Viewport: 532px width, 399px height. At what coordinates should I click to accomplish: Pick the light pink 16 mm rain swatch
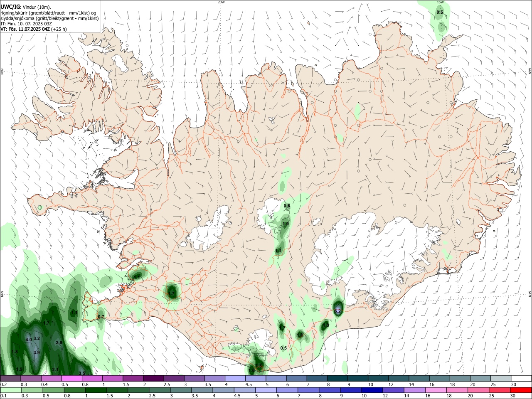click(x=436, y=390)
